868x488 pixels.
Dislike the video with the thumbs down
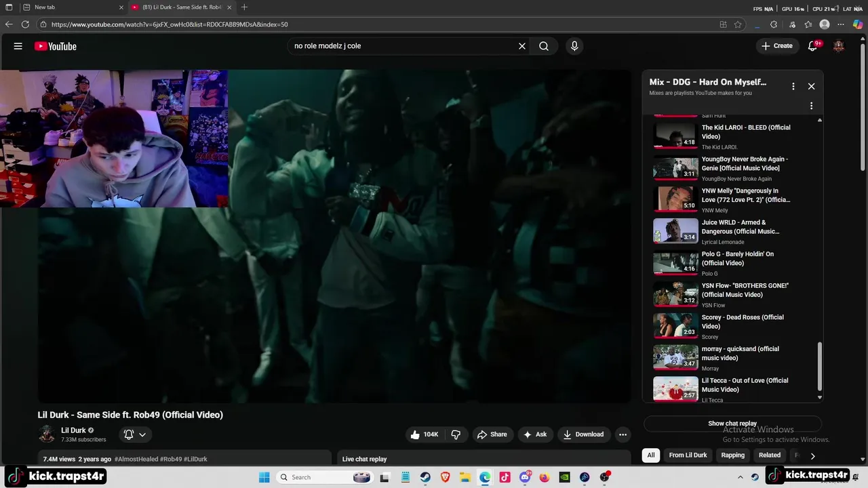pyautogui.click(x=456, y=434)
